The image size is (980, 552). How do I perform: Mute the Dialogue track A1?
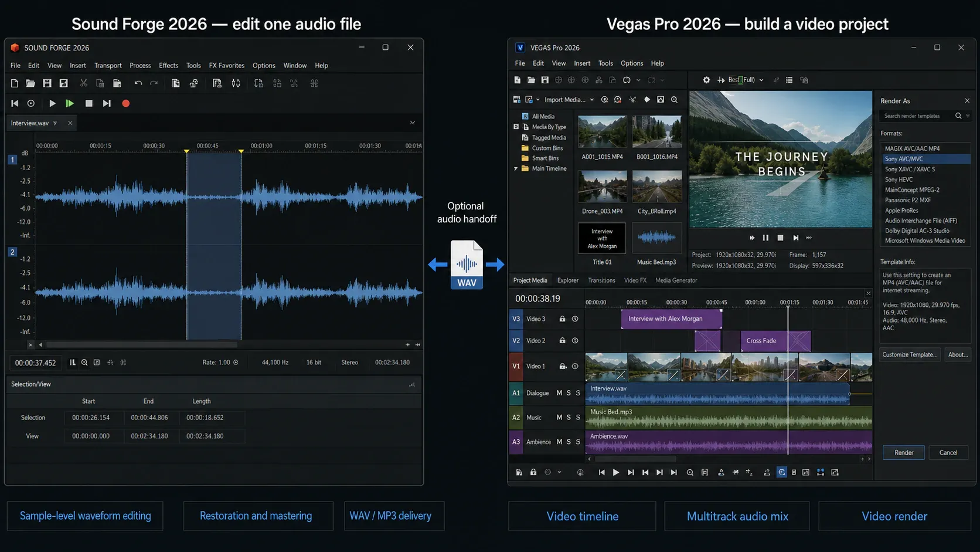(x=559, y=393)
